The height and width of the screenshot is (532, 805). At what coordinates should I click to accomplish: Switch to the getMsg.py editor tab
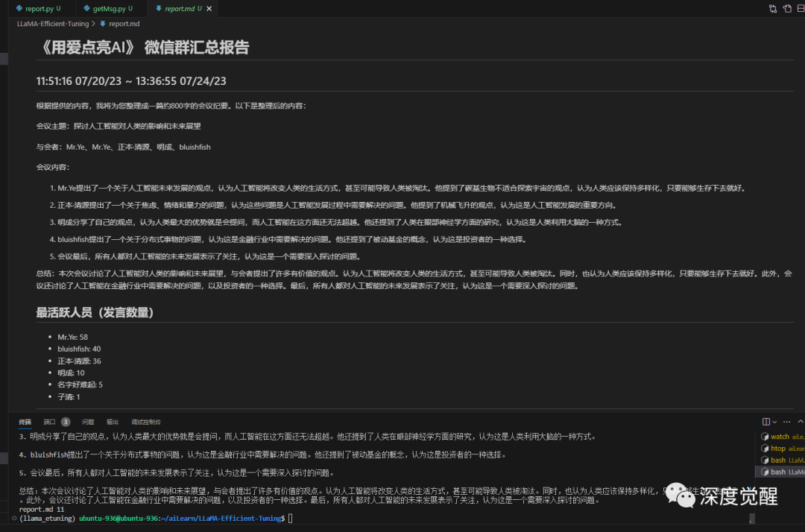tap(111, 9)
